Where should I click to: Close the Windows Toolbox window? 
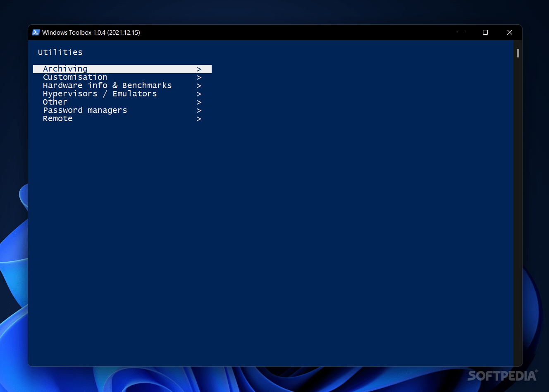coord(510,32)
